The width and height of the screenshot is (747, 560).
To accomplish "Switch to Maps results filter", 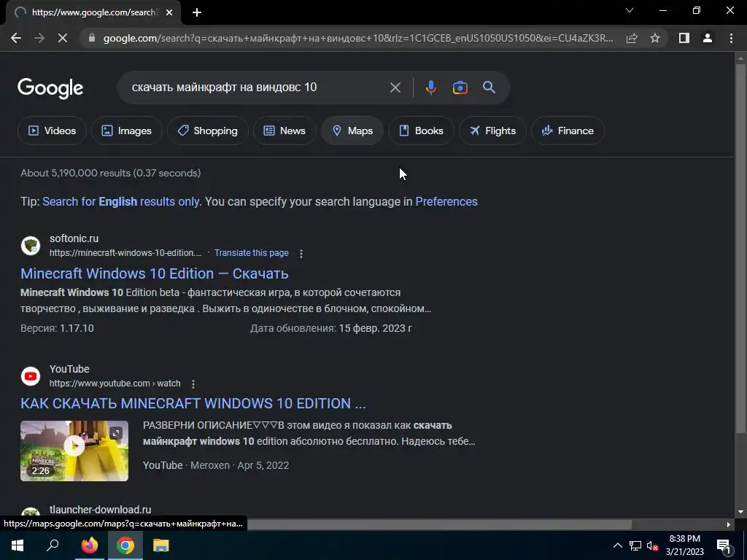I will [x=352, y=131].
